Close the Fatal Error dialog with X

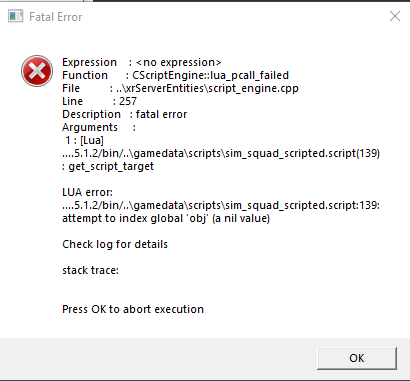(395, 16)
